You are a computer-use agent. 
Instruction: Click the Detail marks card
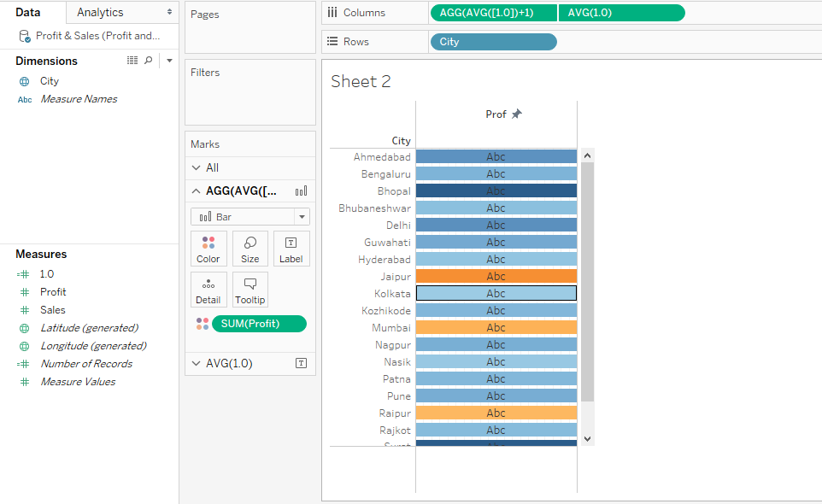pyautogui.click(x=208, y=290)
